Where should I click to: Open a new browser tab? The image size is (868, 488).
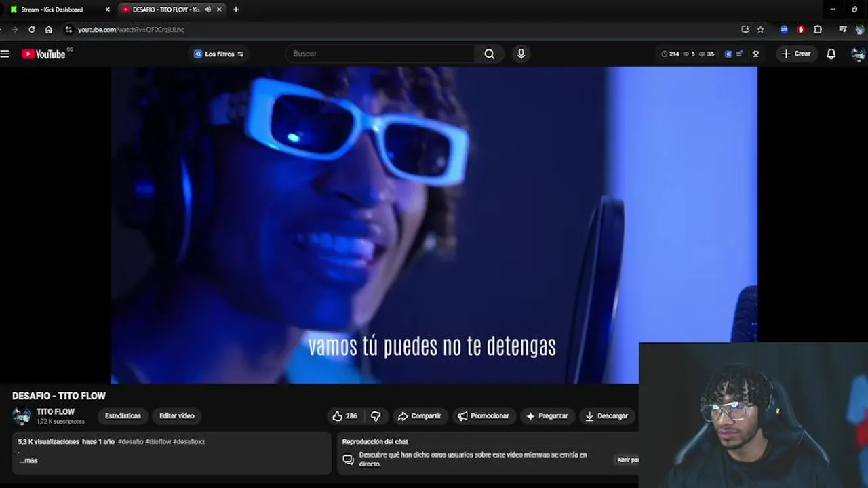[236, 9]
